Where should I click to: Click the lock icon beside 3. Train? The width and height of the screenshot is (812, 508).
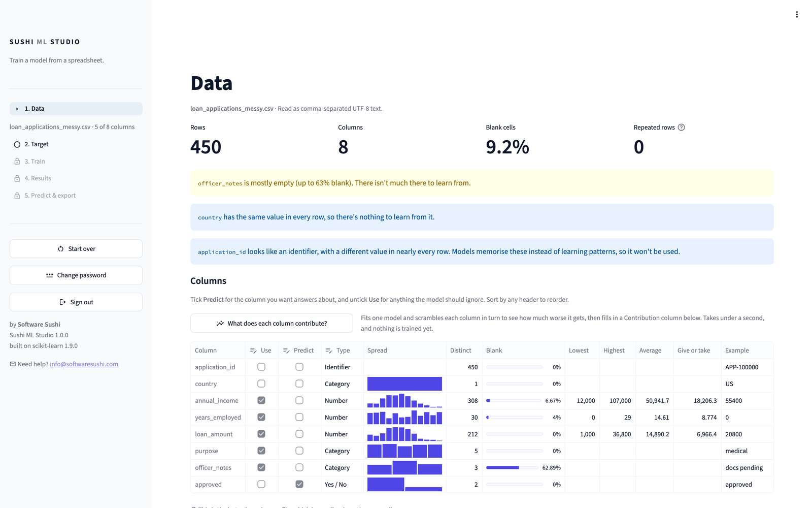coord(17,162)
